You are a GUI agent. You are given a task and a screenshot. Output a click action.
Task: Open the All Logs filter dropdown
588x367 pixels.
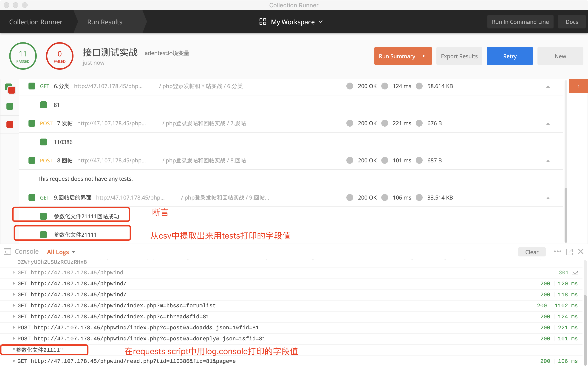(61, 252)
